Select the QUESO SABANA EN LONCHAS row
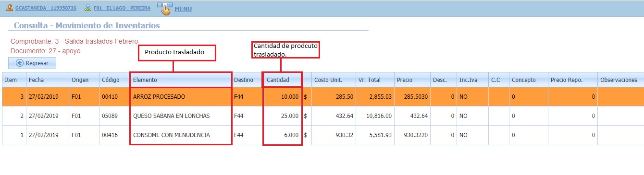Screen dimensions: 644x175 (x=322, y=116)
